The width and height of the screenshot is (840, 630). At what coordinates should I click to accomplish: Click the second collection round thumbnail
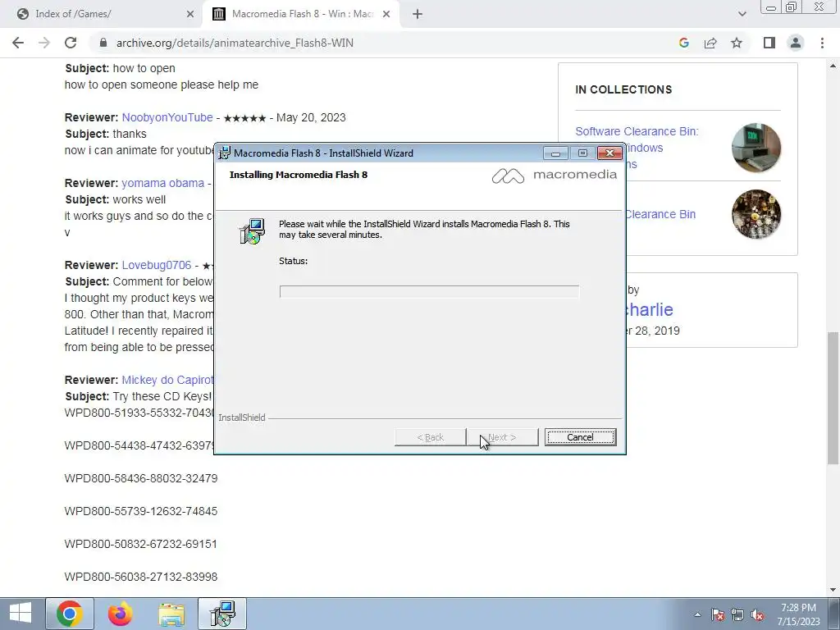[756, 214]
